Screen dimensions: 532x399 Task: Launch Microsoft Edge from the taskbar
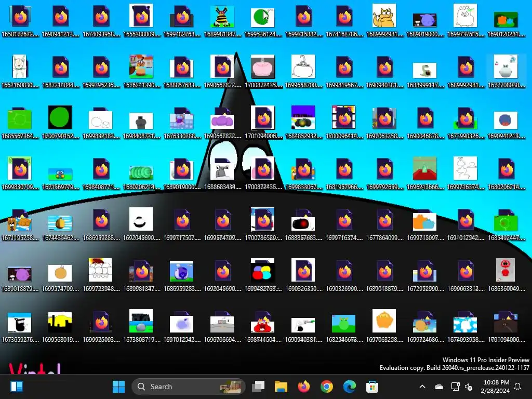[350, 387]
